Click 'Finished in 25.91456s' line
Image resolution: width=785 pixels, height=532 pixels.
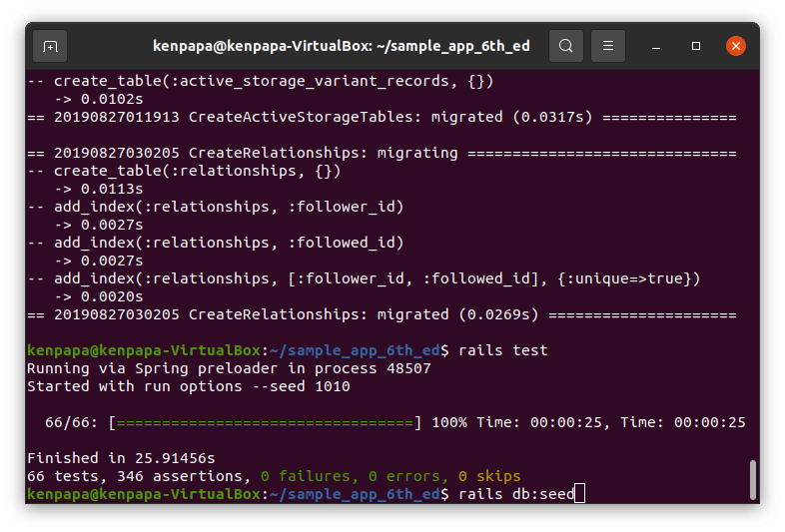121,458
